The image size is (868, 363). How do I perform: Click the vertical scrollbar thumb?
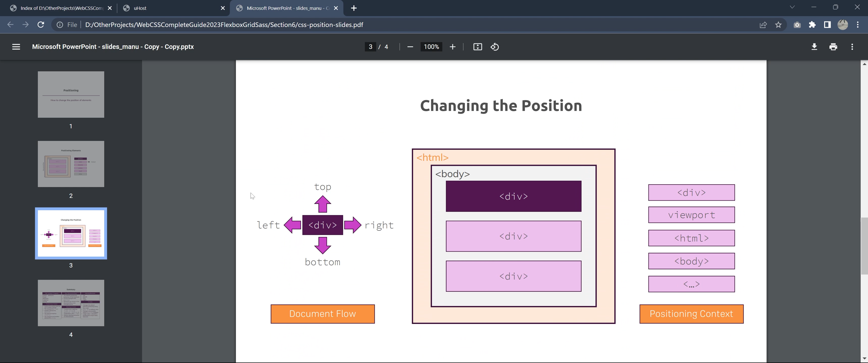[x=864, y=246]
